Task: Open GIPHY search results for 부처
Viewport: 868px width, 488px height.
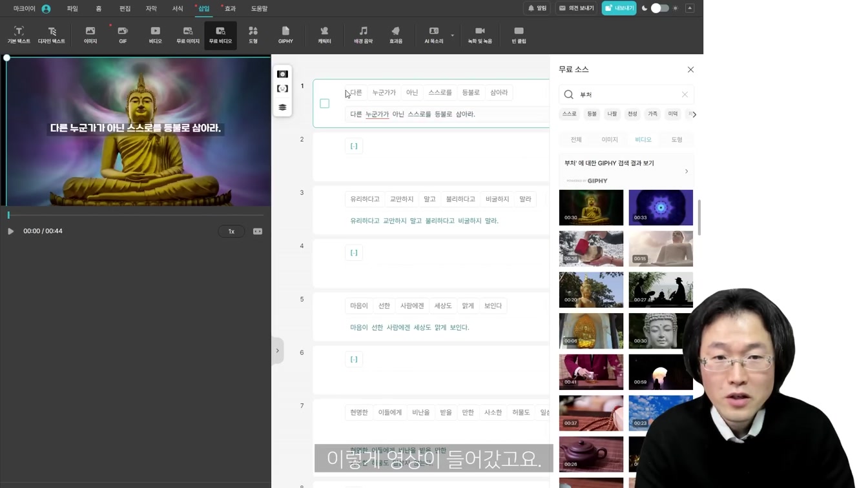Action: point(626,170)
